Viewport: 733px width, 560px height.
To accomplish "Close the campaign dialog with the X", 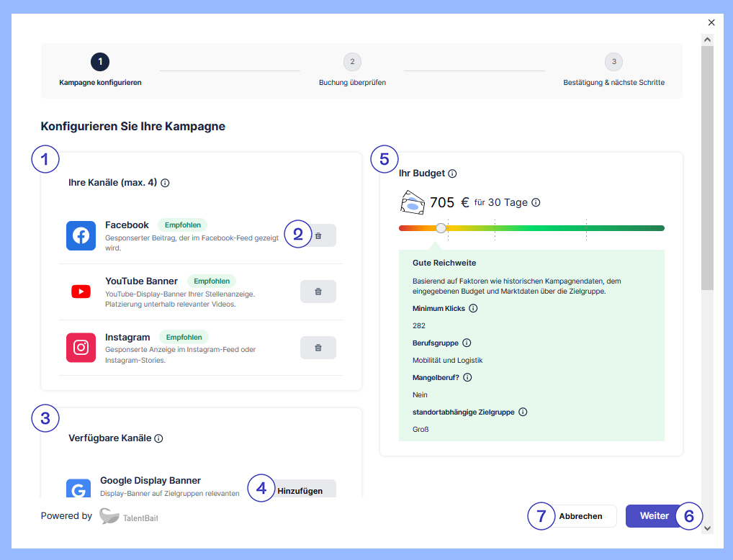I will click(711, 23).
